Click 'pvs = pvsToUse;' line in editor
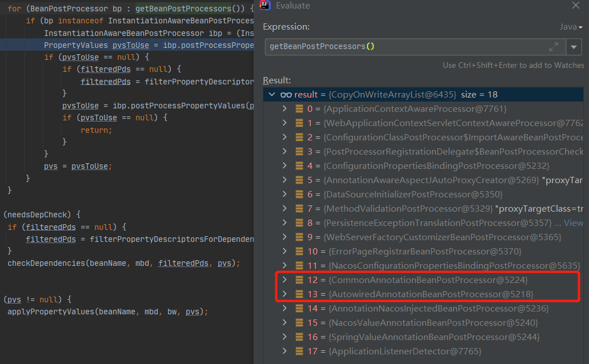The image size is (589, 364). [78, 166]
